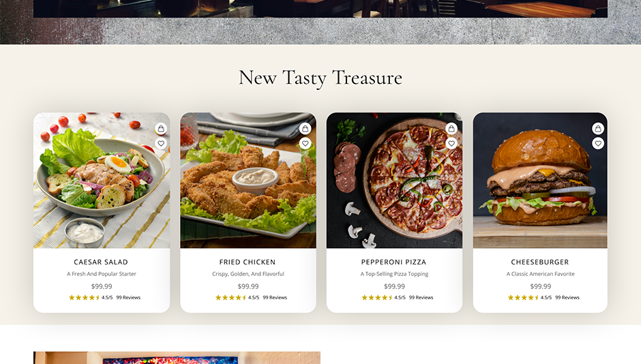Add Caesar Salad to shopping bag
The width and height of the screenshot is (641, 364).
[161, 129]
